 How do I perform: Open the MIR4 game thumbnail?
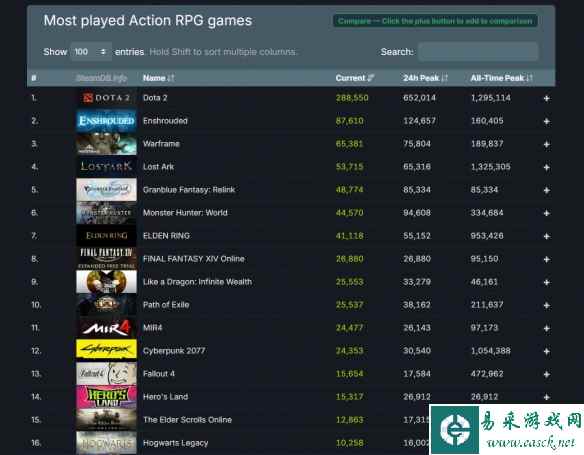click(x=106, y=328)
